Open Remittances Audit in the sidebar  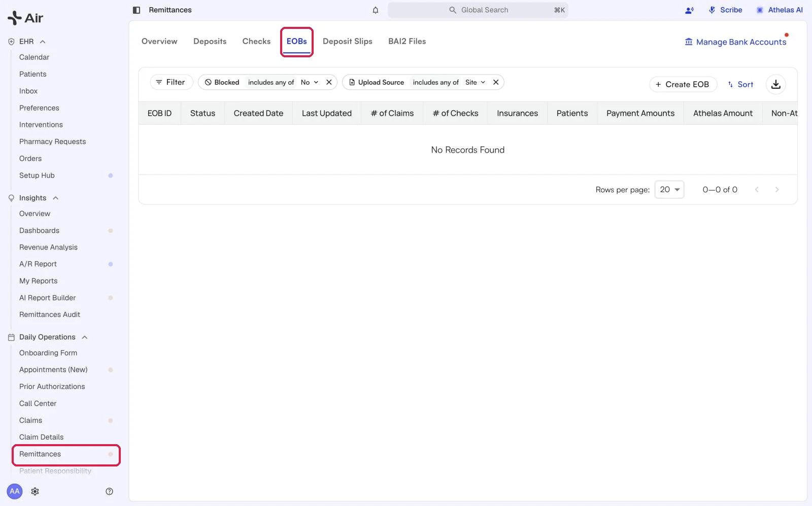50,315
